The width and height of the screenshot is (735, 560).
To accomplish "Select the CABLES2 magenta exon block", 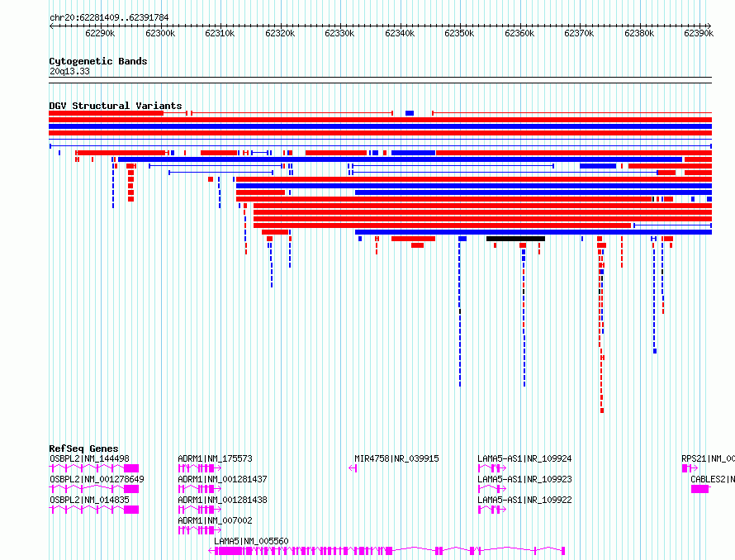I will 700,489.
